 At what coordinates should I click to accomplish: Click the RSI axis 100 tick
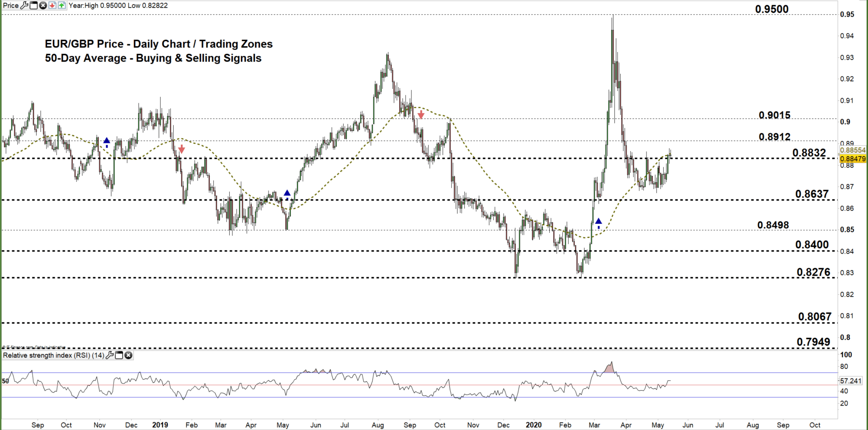pos(846,355)
